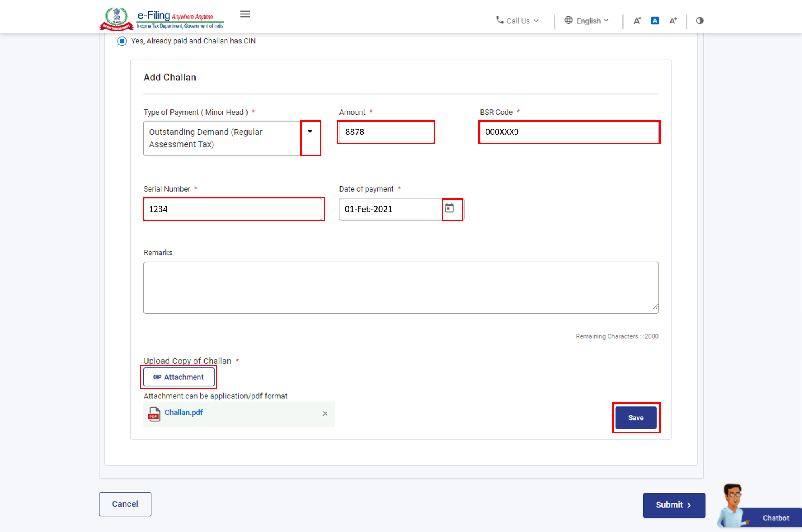Click increase font size A+ icon

point(673,21)
